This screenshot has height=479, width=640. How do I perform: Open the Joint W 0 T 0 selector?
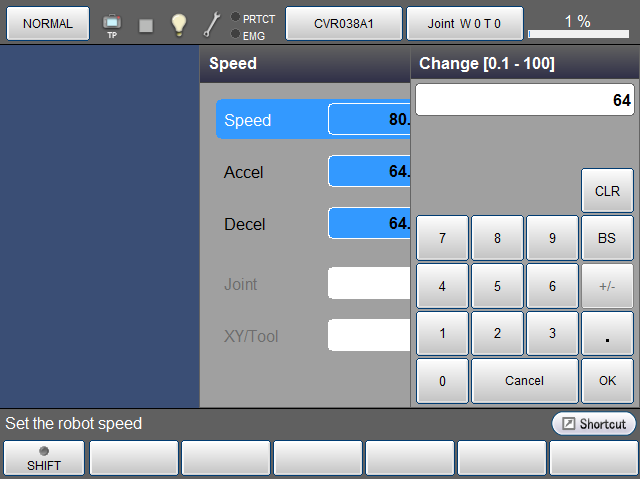pyautogui.click(x=465, y=23)
